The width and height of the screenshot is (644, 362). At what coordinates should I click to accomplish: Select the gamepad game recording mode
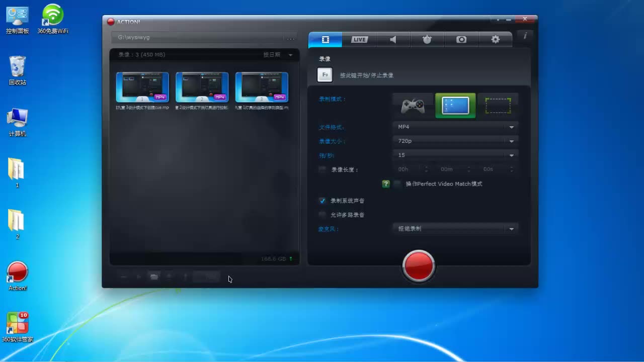pyautogui.click(x=413, y=106)
